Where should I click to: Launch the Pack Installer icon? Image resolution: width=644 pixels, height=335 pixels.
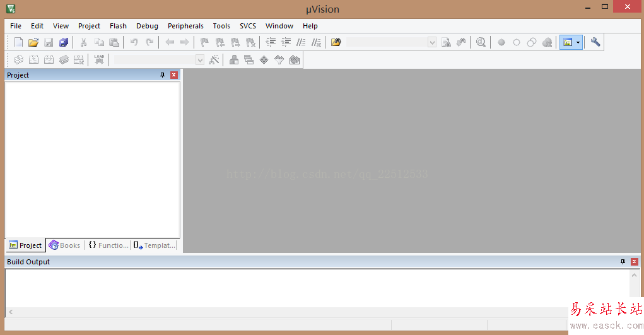295,59
